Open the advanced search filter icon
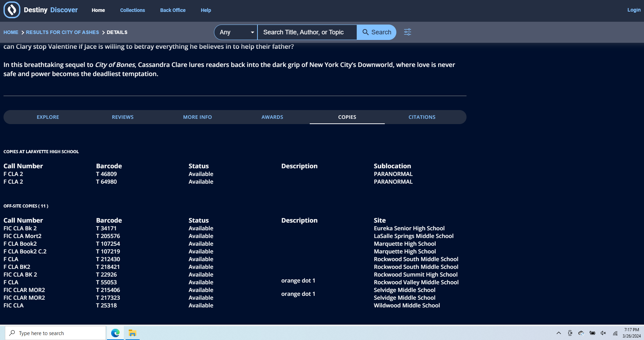Viewport: 644px width, 340px height. pos(407,32)
